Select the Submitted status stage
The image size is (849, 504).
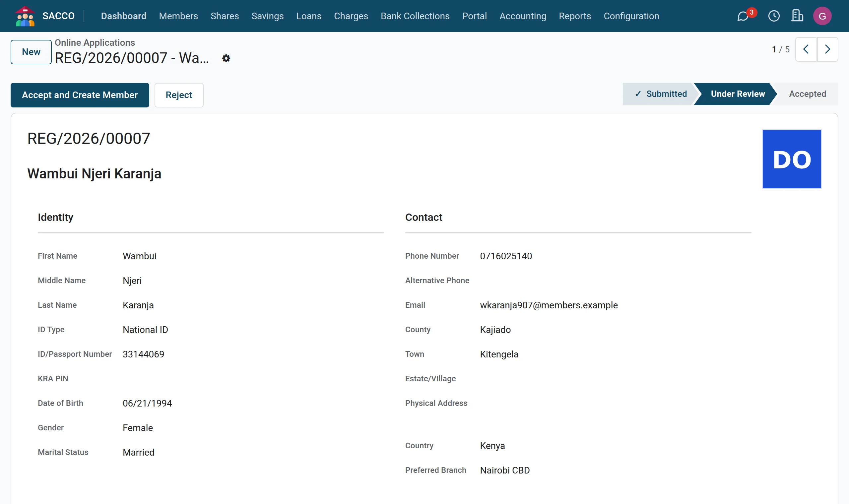660,94
